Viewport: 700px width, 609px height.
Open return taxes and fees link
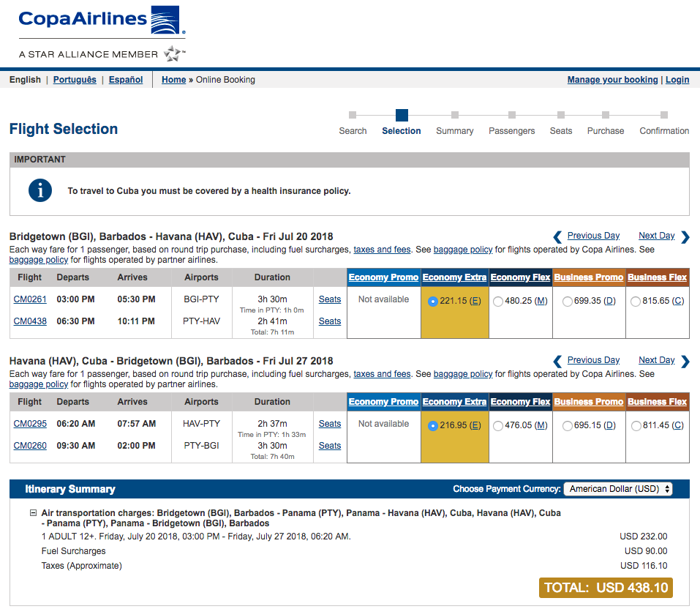coord(382,373)
